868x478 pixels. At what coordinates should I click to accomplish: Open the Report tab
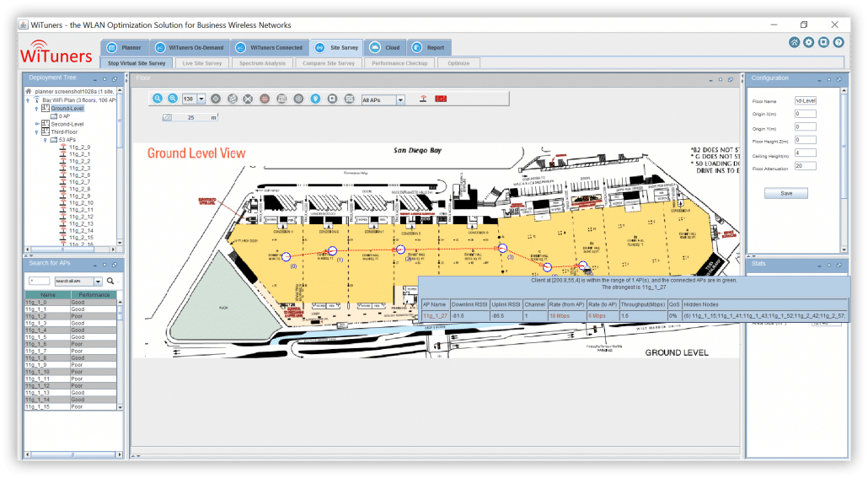click(429, 48)
